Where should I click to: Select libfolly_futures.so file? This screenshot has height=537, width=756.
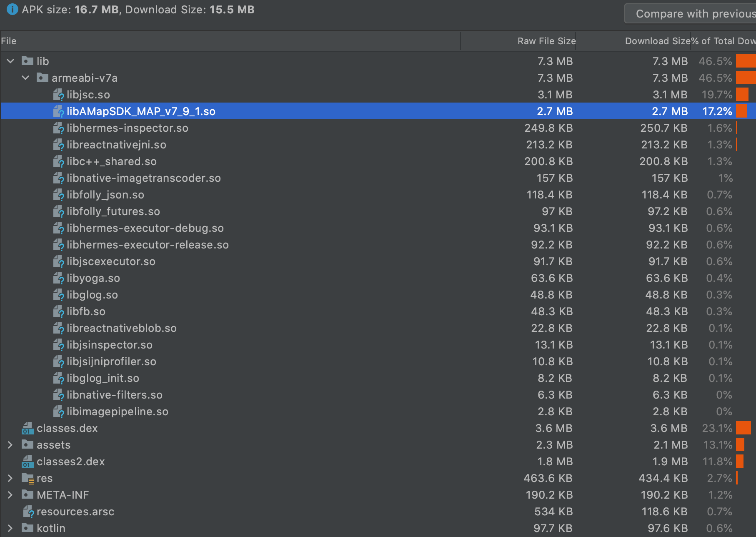coord(378,211)
